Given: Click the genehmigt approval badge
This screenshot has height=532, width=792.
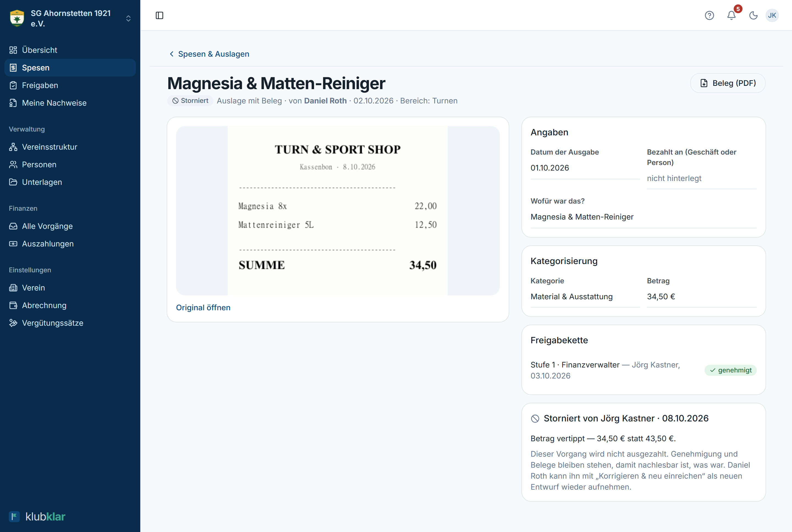Looking at the screenshot, I should click(730, 370).
